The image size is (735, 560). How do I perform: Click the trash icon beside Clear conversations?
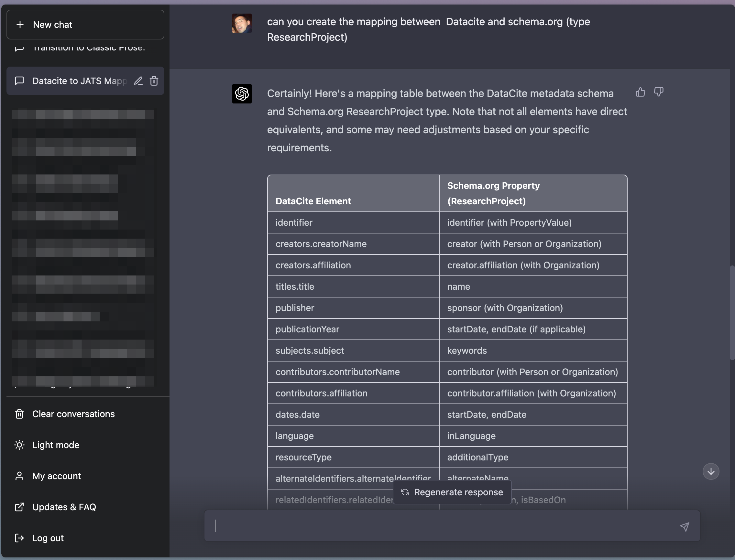tap(19, 414)
